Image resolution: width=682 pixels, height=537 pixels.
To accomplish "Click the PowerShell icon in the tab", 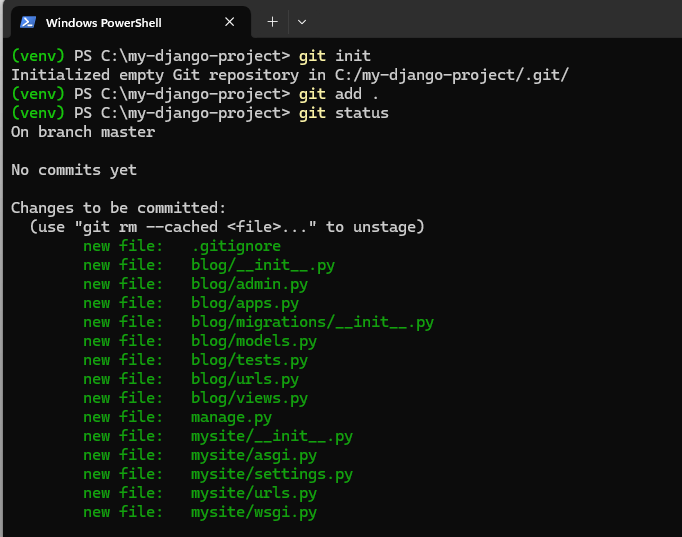I will pyautogui.click(x=28, y=22).
